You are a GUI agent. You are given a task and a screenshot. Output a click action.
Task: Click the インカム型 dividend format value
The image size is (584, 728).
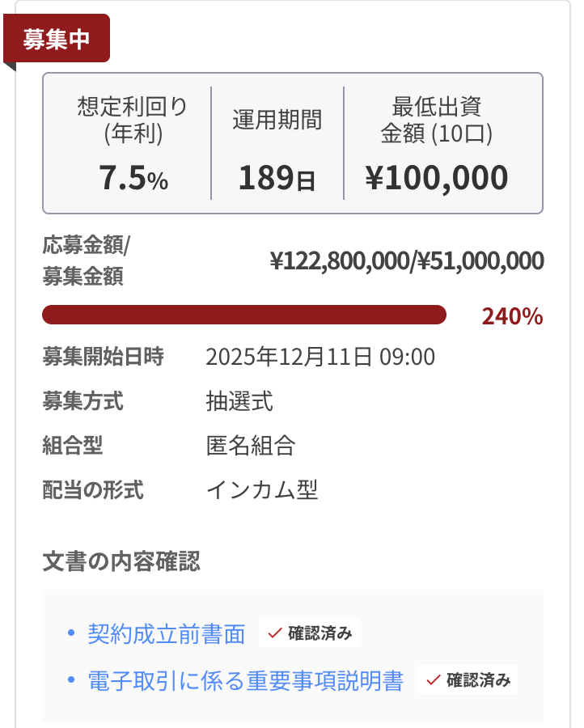(x=262, y=490)
